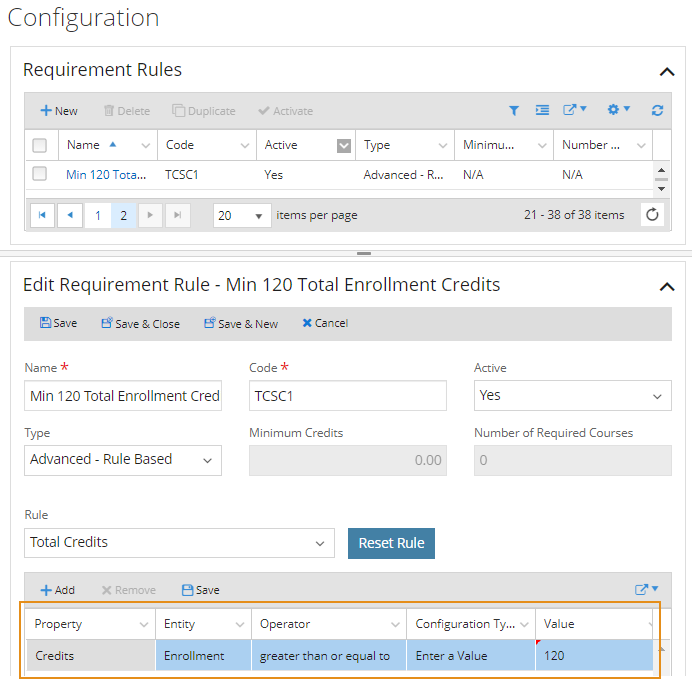Click the Delete toolbar button

point(127,111)
